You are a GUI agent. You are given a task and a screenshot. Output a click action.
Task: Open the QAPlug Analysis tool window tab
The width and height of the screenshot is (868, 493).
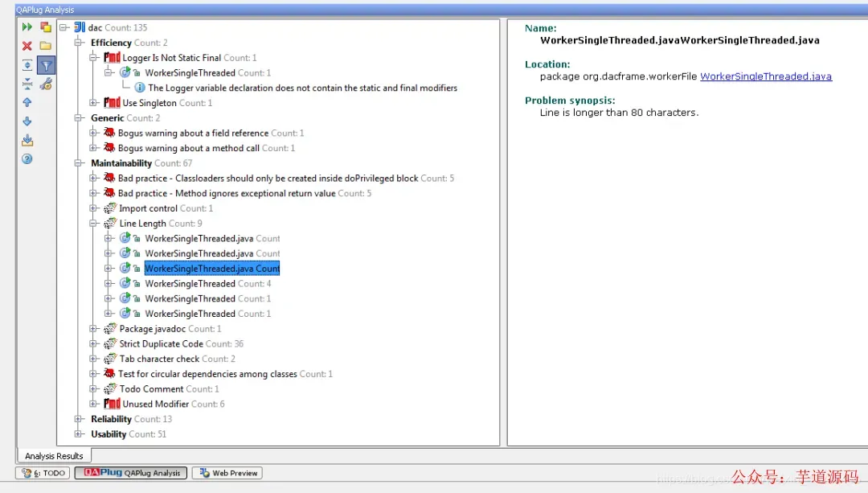131,473
